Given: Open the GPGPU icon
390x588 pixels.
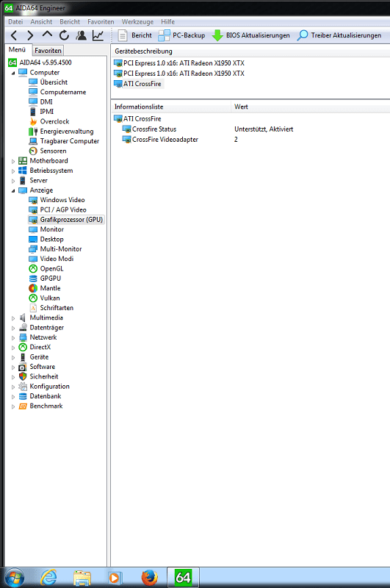Looking at the screenshot, I should pos(33,279).
